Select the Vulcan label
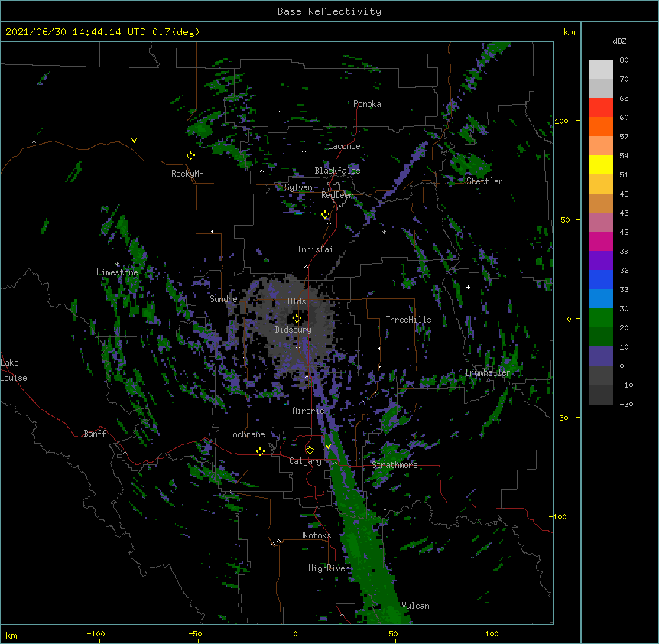The height and width of the screenshot is (644, 659). click(415, 606)
